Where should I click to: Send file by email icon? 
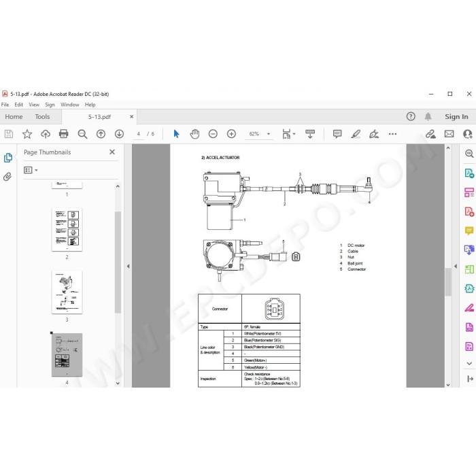(x=449, y=134)
